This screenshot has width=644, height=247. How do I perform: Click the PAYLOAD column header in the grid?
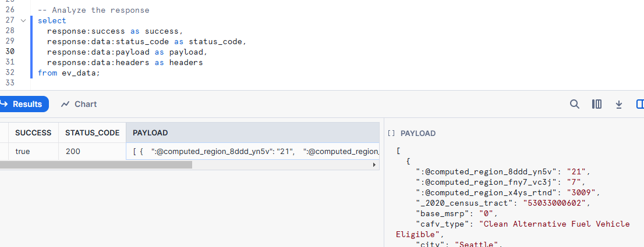click(x=150, y=133)
